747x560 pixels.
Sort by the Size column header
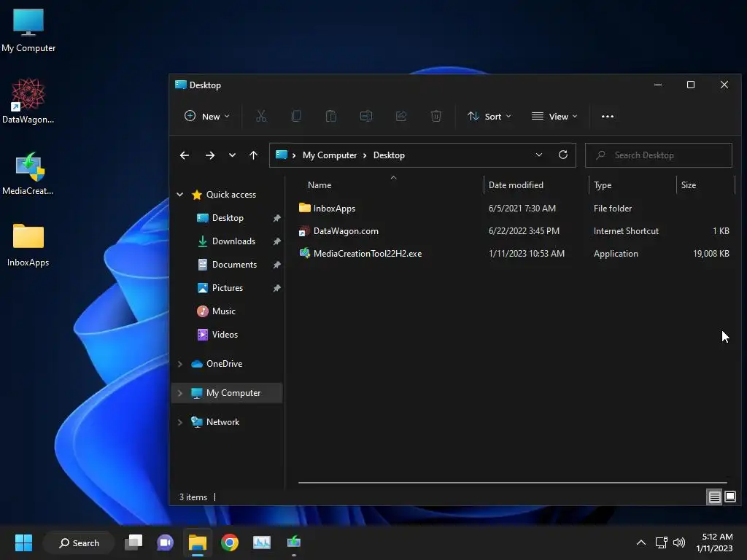pos(689,185)
